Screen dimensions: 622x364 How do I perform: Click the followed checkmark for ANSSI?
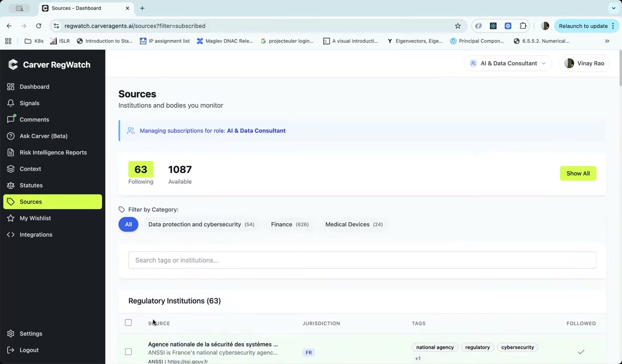(x=581, y=352)
